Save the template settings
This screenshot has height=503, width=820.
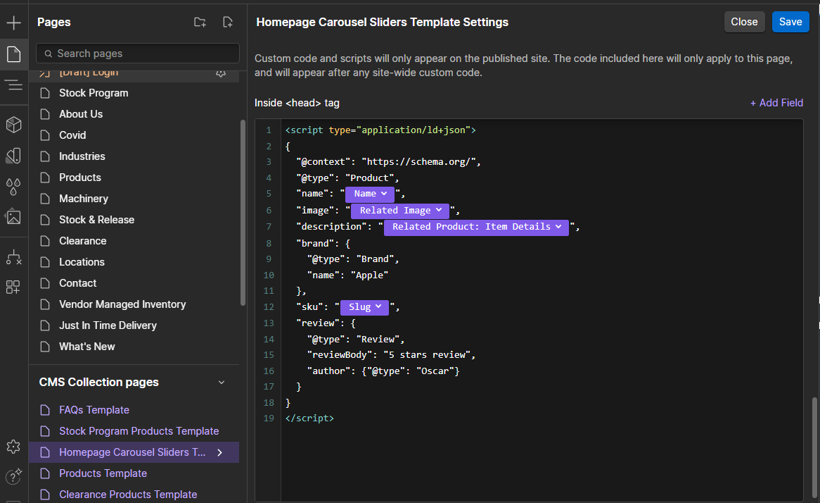pyautogui.click(x=790, y=22)
